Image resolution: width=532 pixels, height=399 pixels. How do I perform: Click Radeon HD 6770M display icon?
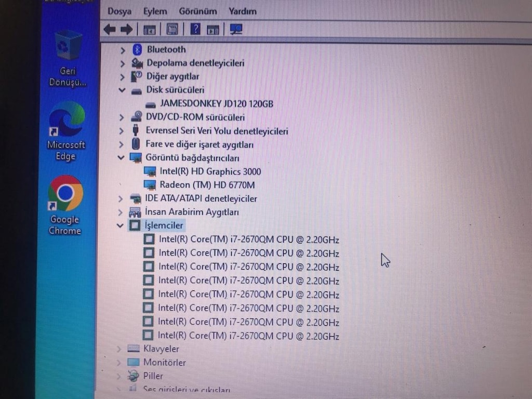click(150, 185)
